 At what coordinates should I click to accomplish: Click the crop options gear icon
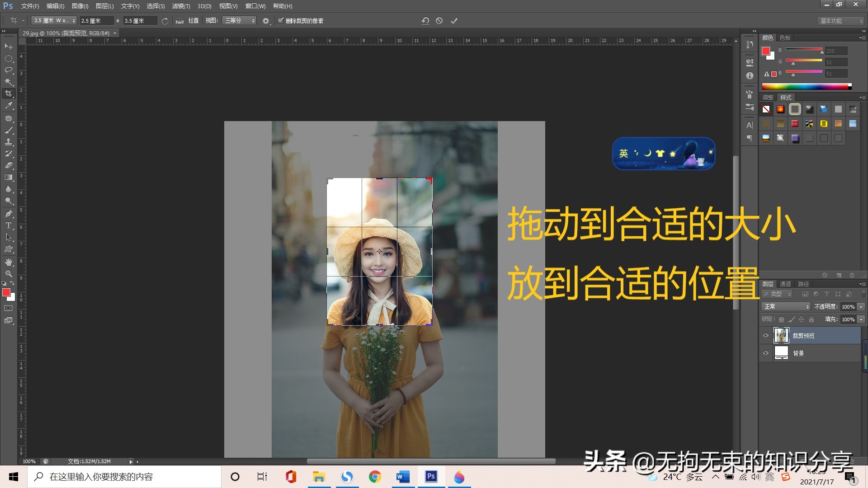266,20
